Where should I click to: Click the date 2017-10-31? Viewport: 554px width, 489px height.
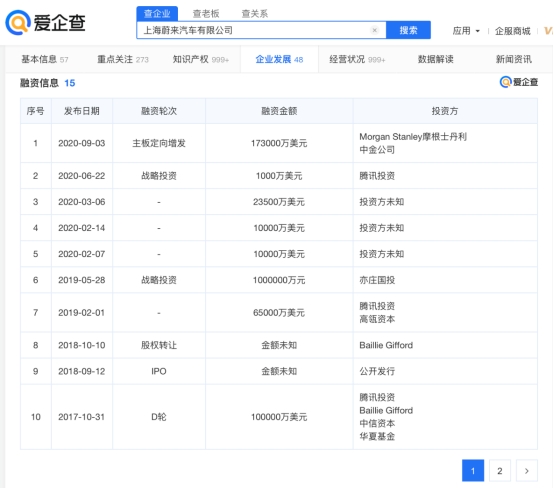(82, 417)
